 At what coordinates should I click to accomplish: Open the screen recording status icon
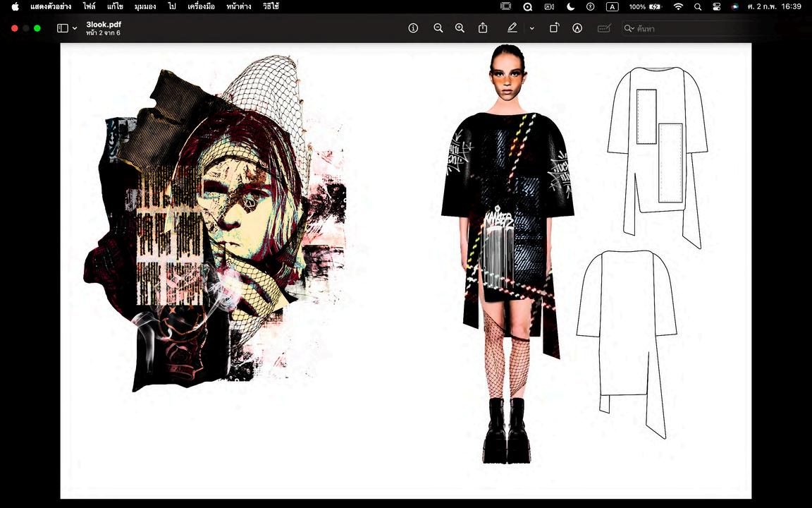[549, 7]
